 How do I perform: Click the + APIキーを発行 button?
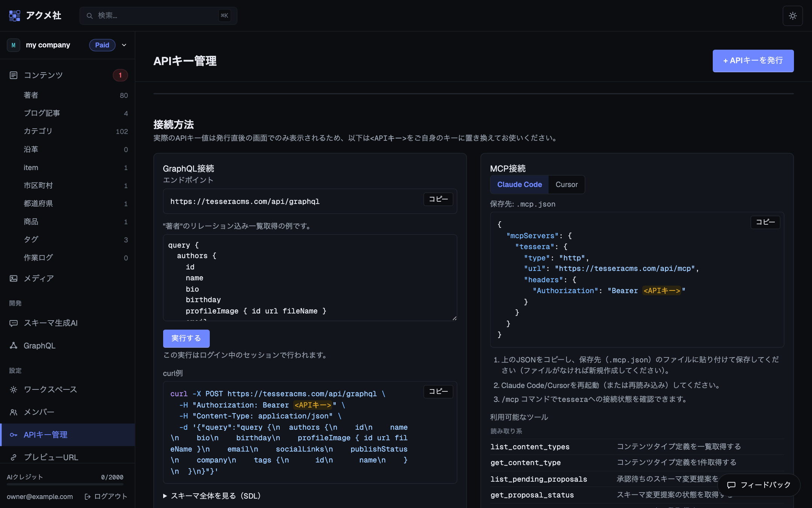click(x=753, y=61)
